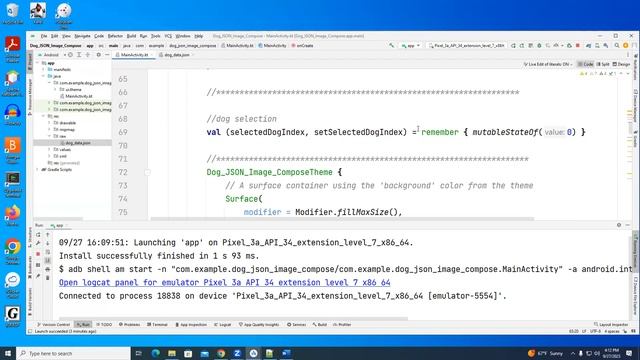Click Select Opened File target icon
Viewport: 640px width, 360px height.
70,55
